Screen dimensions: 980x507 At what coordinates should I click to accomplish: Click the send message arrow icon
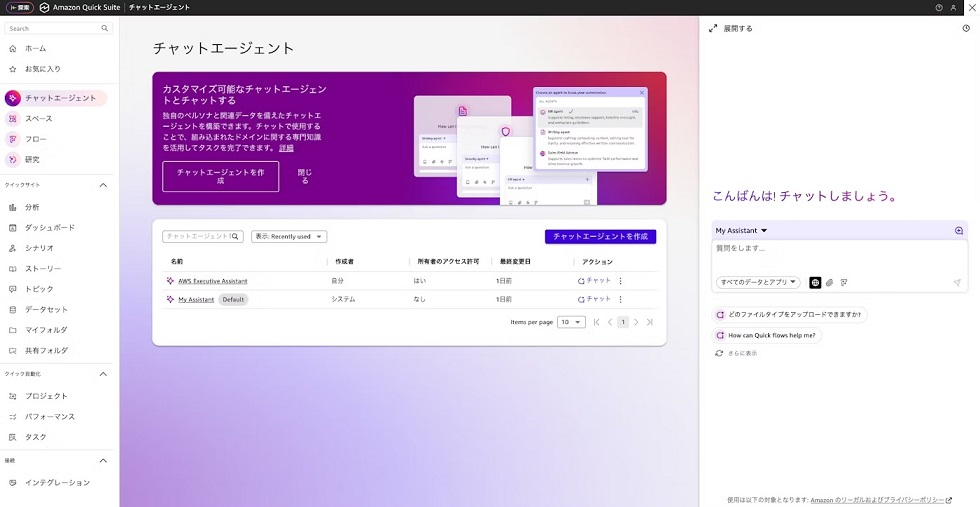pos(957,283)
